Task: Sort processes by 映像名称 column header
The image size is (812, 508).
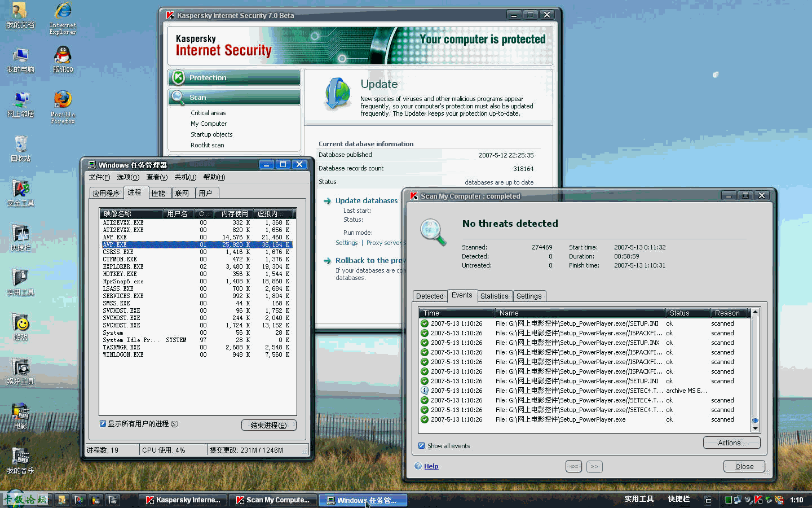Action: click(x=131, y=213)
